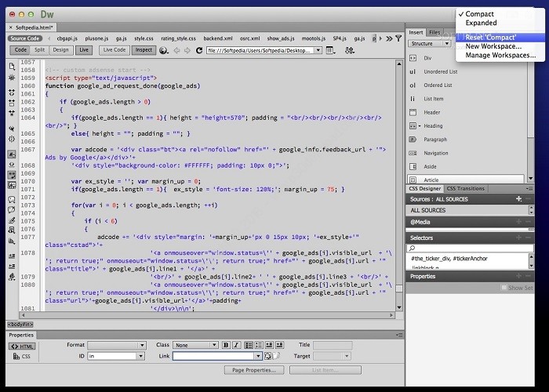Open the Format dropdown in Properties
This screenshot has width=549, height=392.
point(117,345)
